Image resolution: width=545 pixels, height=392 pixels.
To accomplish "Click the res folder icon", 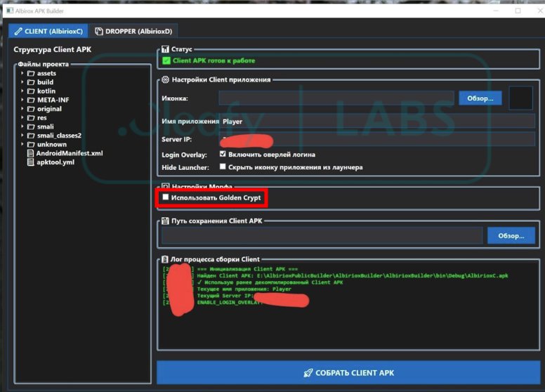I will point(31,118).
